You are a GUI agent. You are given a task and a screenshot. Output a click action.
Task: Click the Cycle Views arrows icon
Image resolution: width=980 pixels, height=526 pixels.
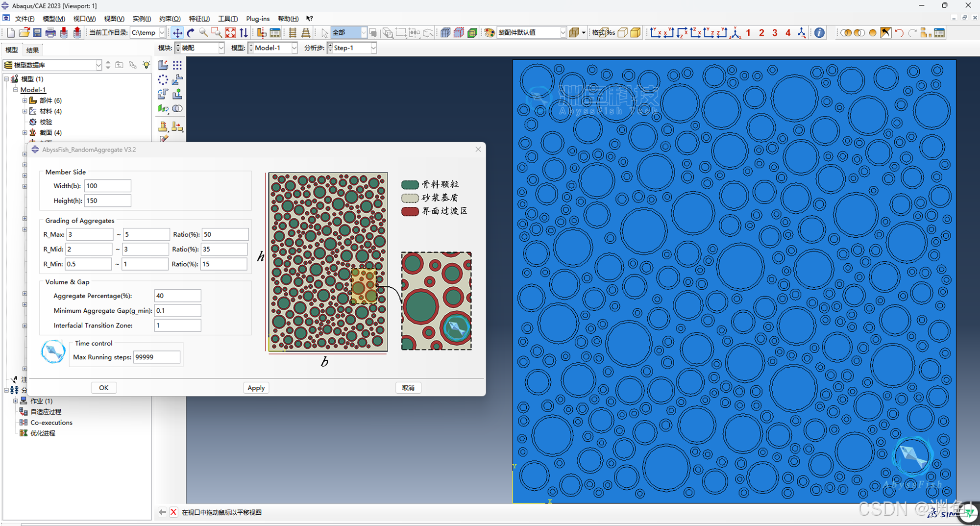[244, 33]
